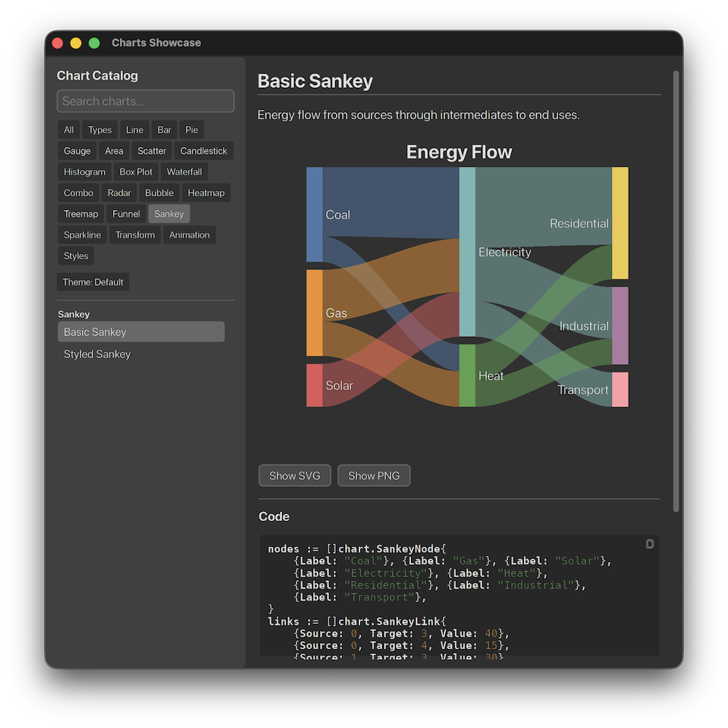Screen dimensions: 728x728
Task: Click the Energy Flow chart title
Action: (x=459, y=152)
